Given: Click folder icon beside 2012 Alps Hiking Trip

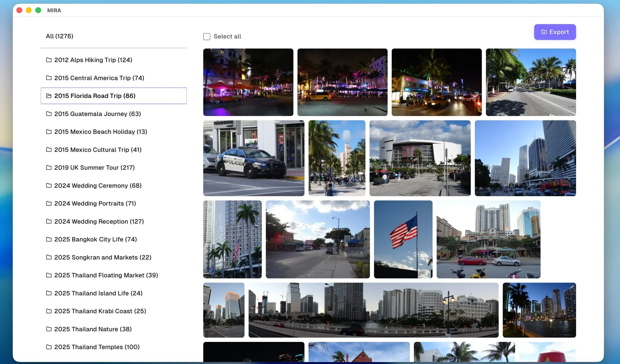Looking at the screenshot, I should (x=49, y=60).
